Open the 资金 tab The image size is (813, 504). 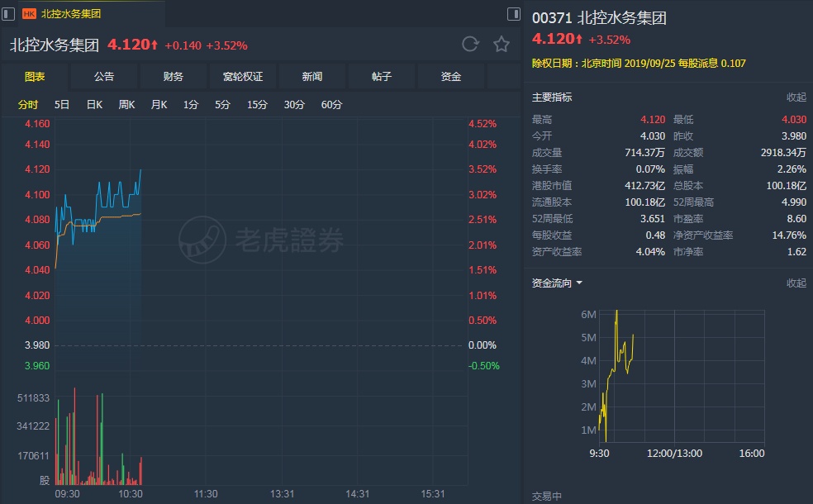[451, 77]
